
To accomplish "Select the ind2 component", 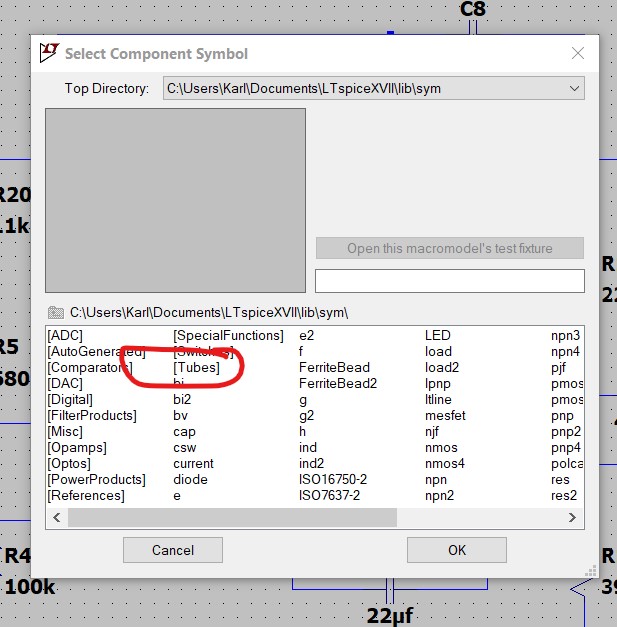I will (x=311, y=463).
